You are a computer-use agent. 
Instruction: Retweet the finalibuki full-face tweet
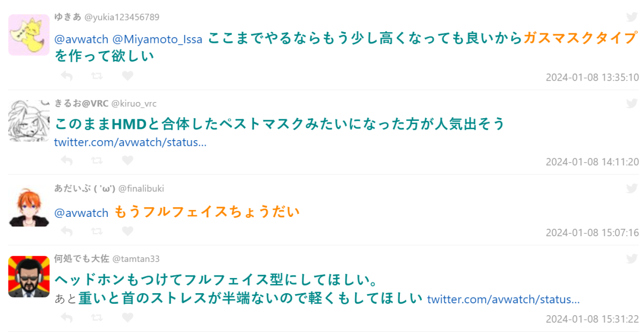97,231
